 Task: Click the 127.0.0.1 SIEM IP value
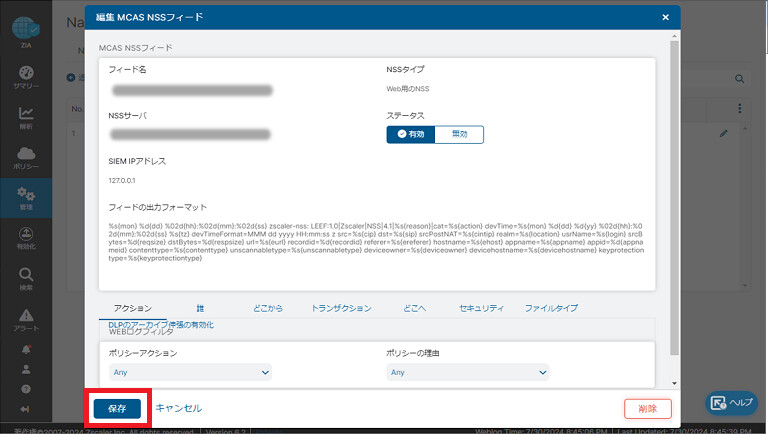coord(122,180)
